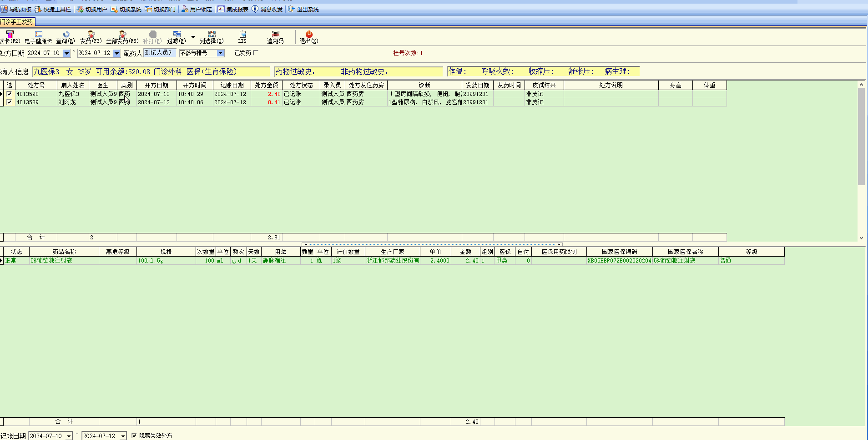This screenshot has height=440, width=868.
Task: Click the red 退出(X) power icon
Action: click(x=309, y=34)
